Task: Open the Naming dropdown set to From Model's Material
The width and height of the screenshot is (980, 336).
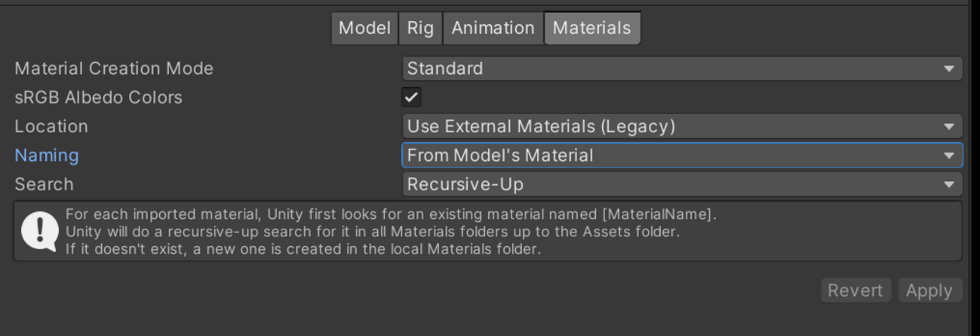Action: 682,156
